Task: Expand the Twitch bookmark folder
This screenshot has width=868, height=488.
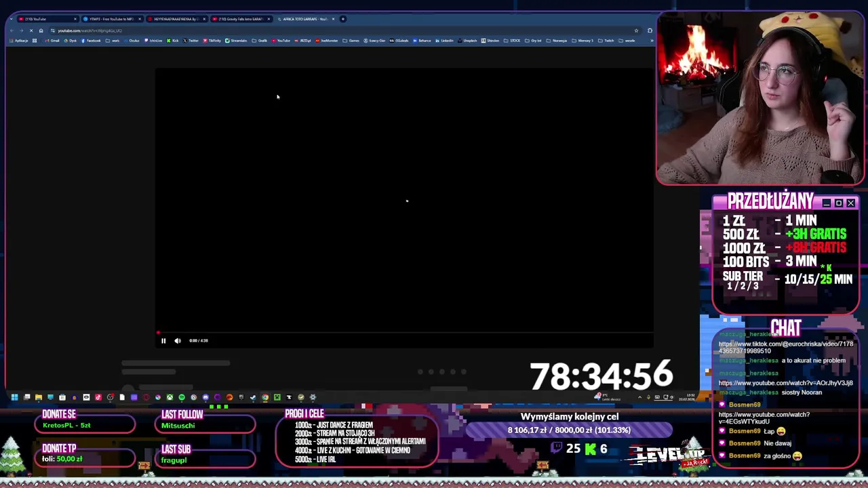Action: (606, 41)
